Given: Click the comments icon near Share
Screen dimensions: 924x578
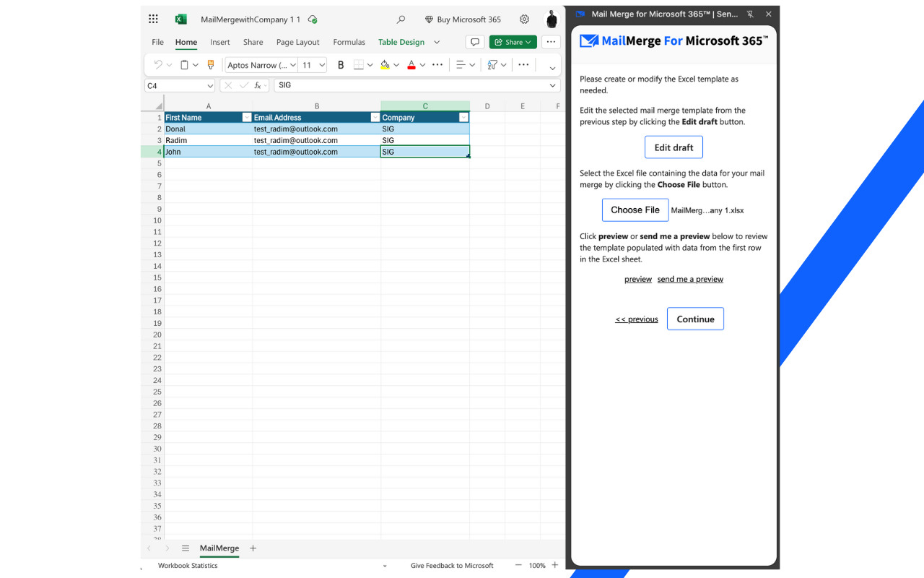Looking at the screenshot, I should pyautogui.click(x=474, y=42).
